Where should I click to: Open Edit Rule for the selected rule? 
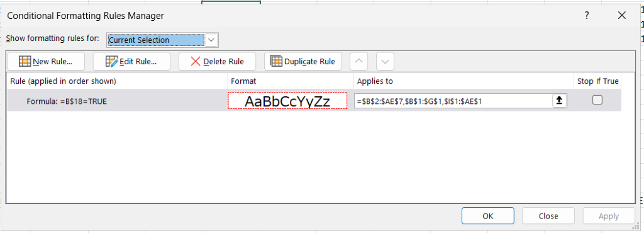click(x=131, y=62)
